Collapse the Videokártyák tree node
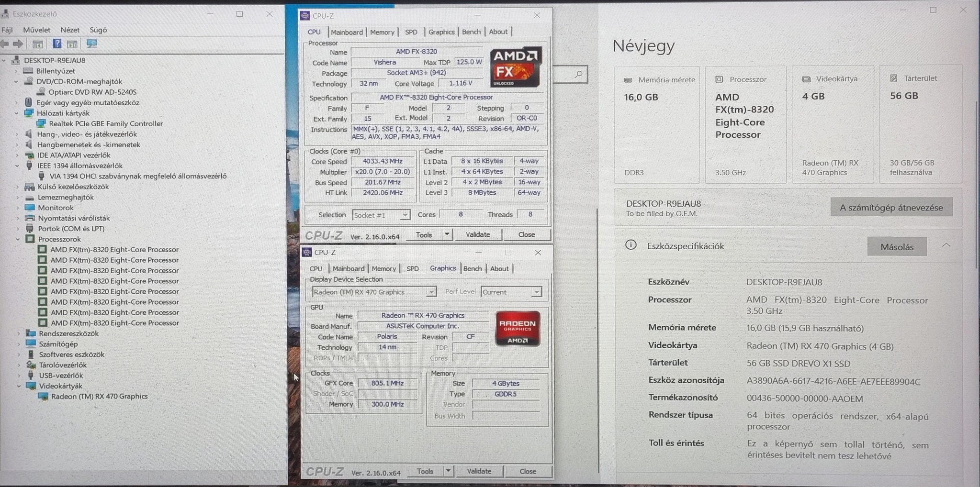This screenshot has height=487, width=980. [x=19, y=386]
